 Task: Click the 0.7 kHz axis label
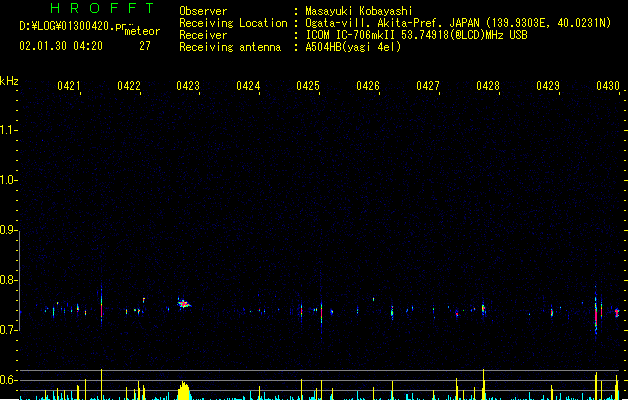point(8,330)
